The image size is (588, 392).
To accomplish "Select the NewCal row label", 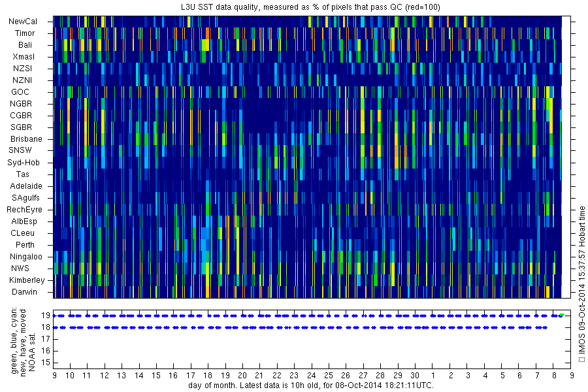I will coord(22,22).
